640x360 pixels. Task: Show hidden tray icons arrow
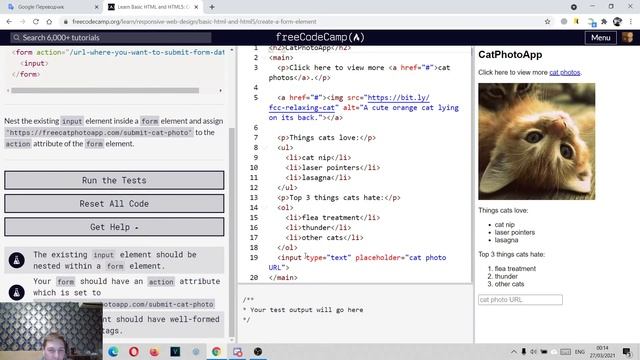pyautogui.click(x=513, y=351)
